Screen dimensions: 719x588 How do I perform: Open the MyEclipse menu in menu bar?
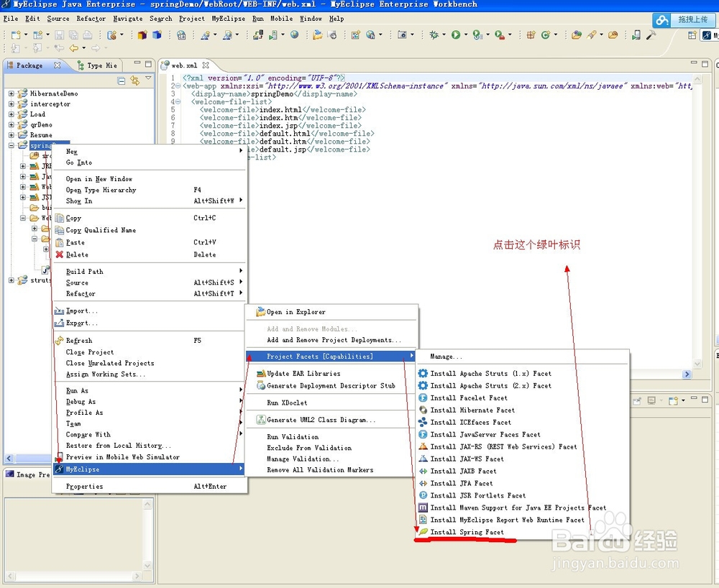[x=229, y=19]
